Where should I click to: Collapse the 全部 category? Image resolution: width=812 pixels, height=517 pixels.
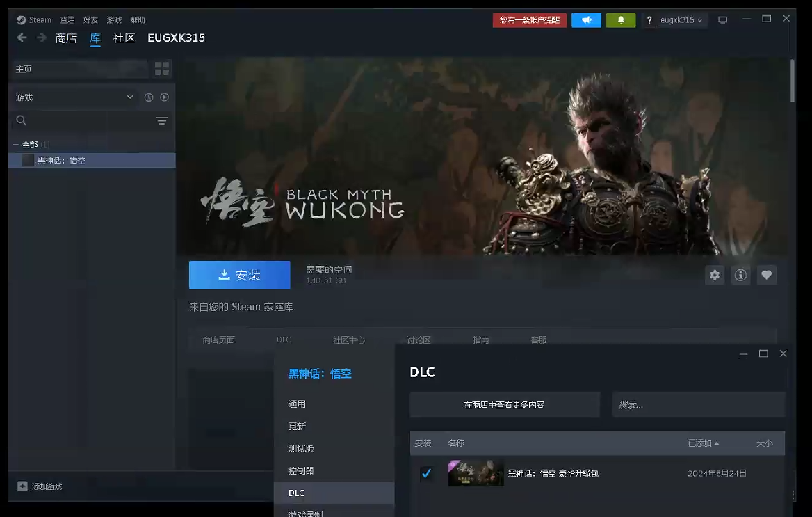(x=15, y=145)
